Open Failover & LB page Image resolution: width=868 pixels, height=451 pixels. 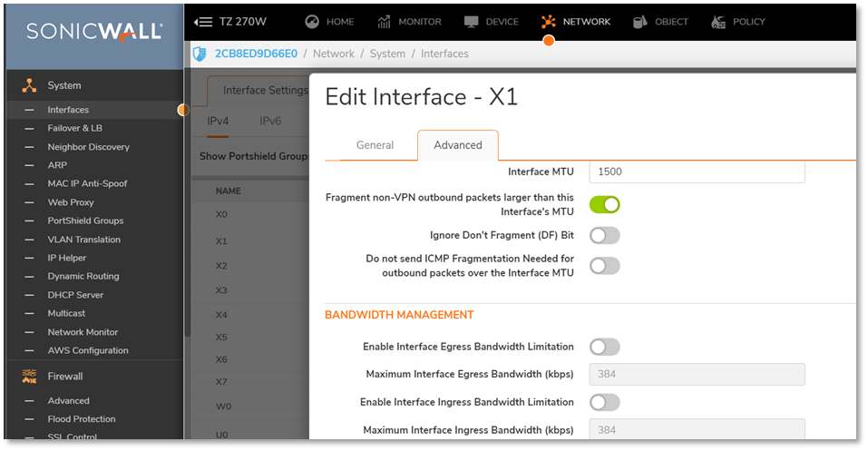[74, 128]
